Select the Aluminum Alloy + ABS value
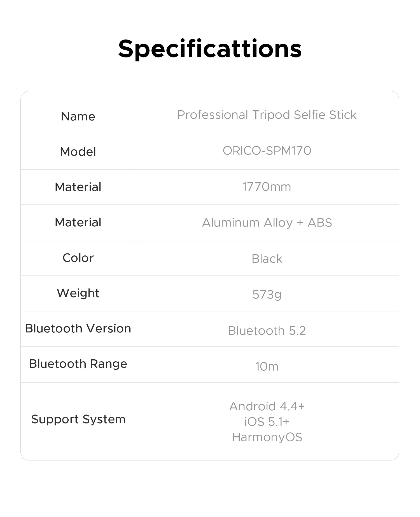The image size is (420, 517). pos(267,223)
